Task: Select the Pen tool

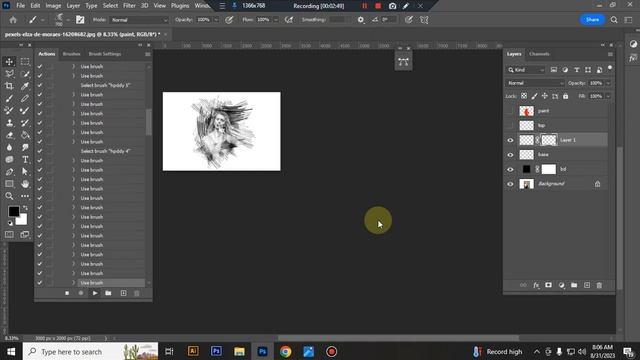Action: [9, 172]
